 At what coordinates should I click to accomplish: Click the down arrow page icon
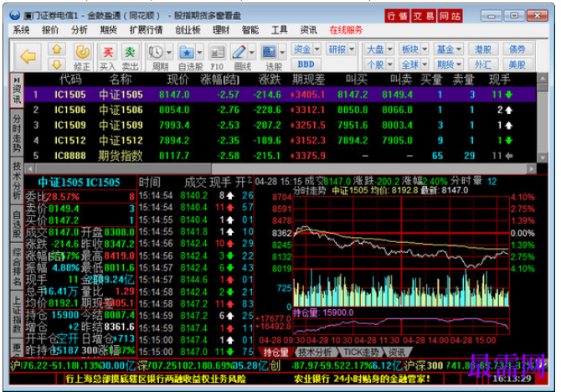coord(57,64)
